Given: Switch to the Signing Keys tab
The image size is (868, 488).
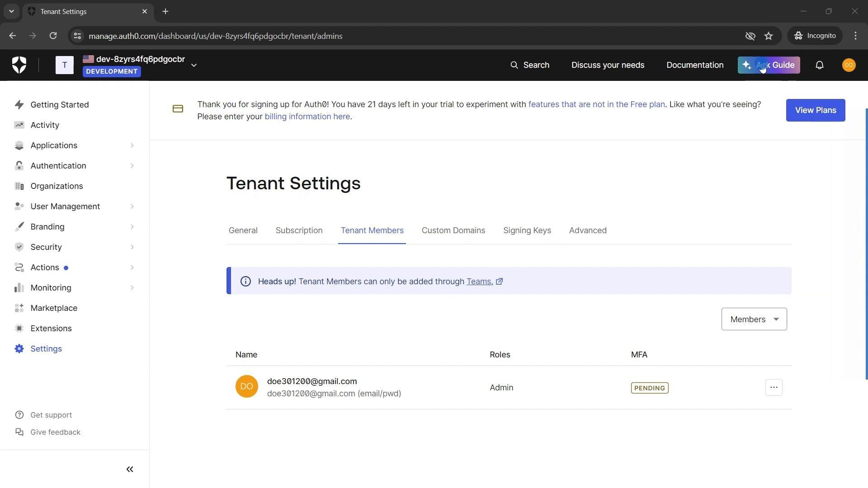Looking at the screenshot, I should [x=527, y=230].
